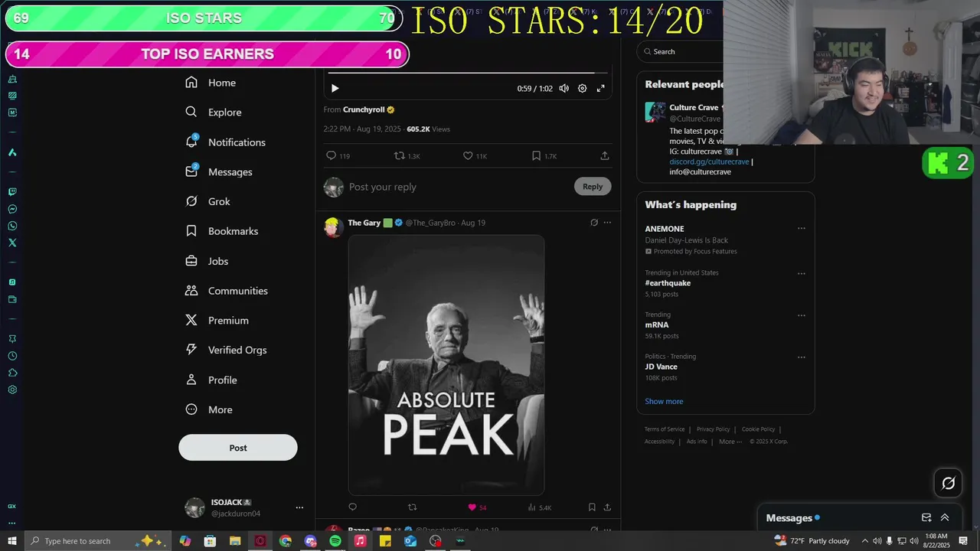This screenshot has height=551, width=980.
Task: Open Bookmarks in the sidebar
Action: point(222,231)
